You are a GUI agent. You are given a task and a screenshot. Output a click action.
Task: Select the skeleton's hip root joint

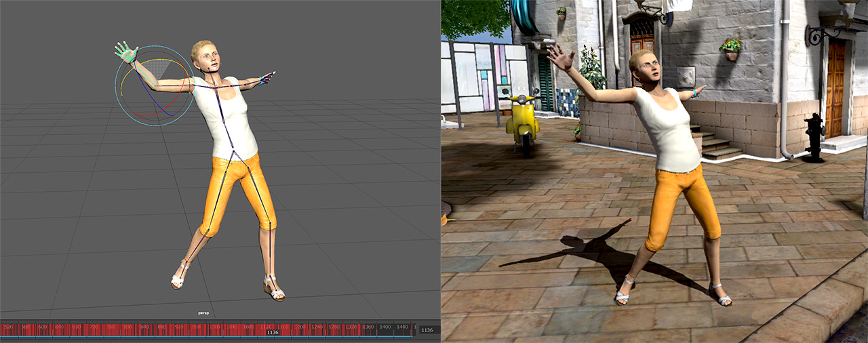[234, 150]
